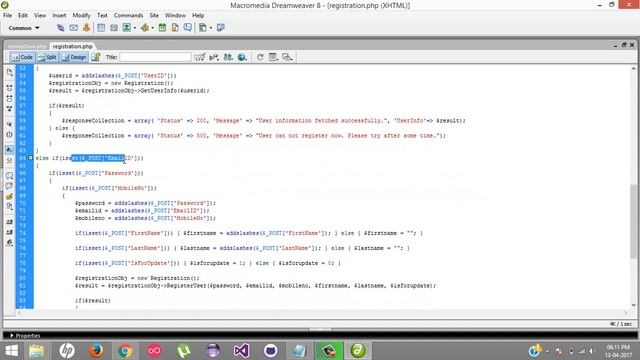Image resolution: width=640 pixels, height=360 pixels.
Task: Click the Open Documents coding toolbar icon
Action: coord(9,72)
